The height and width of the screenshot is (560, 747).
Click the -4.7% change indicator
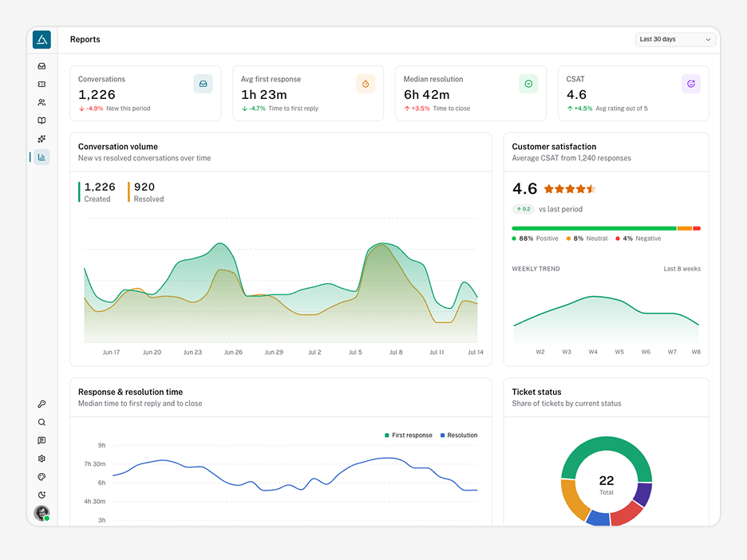(254, 108)
